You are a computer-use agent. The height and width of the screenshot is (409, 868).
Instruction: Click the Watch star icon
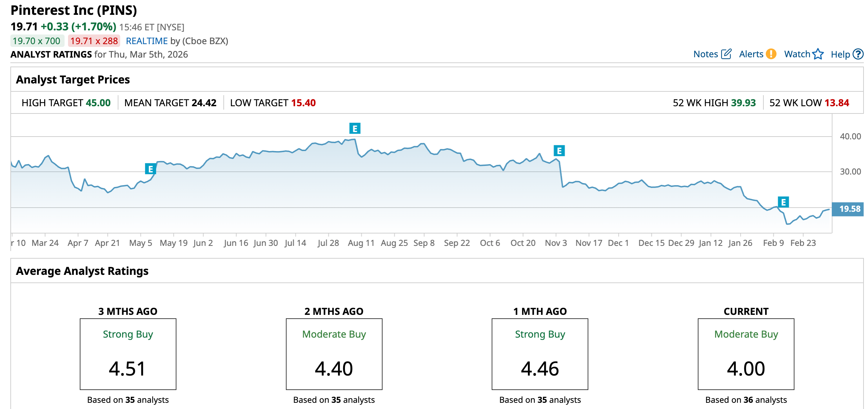[818, 54]
